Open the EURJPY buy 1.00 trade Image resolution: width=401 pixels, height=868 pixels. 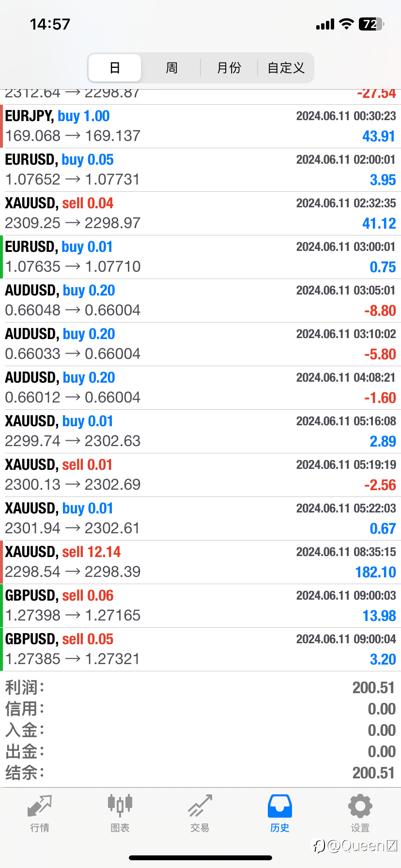[200, 126]
